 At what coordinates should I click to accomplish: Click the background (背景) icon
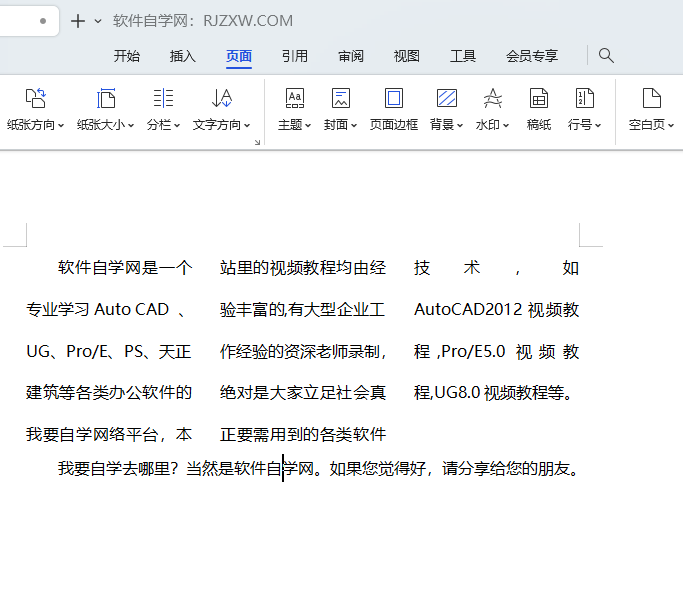[447, 98]
